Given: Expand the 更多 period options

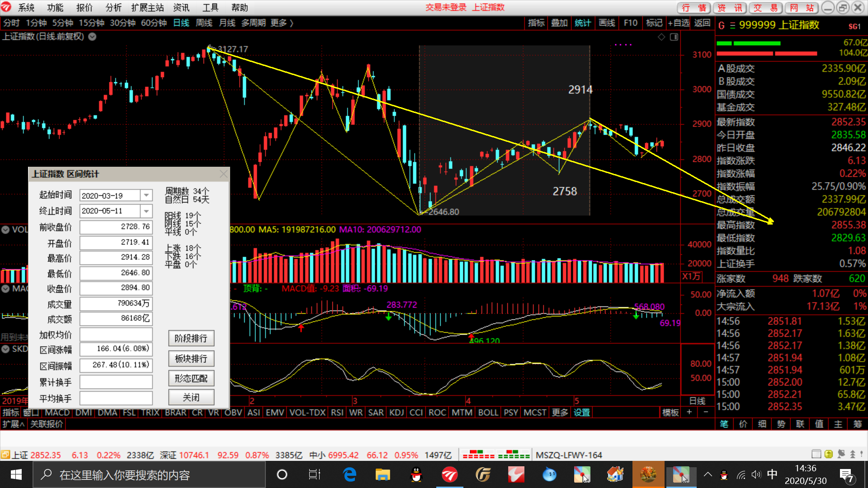Looking at the screenshot, I should coord(282,23).
